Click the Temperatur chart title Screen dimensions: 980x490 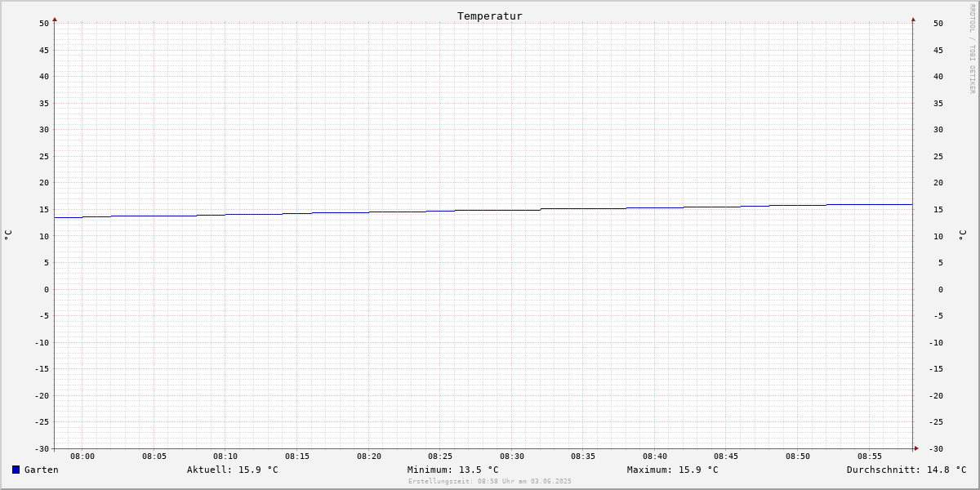click(490, 16)
